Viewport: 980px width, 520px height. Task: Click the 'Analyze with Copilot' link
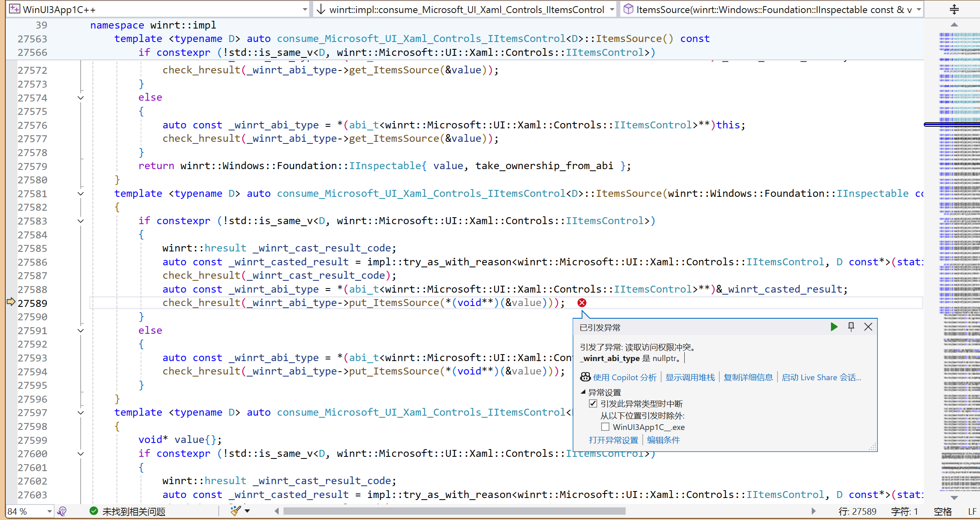tap(624, 377)
